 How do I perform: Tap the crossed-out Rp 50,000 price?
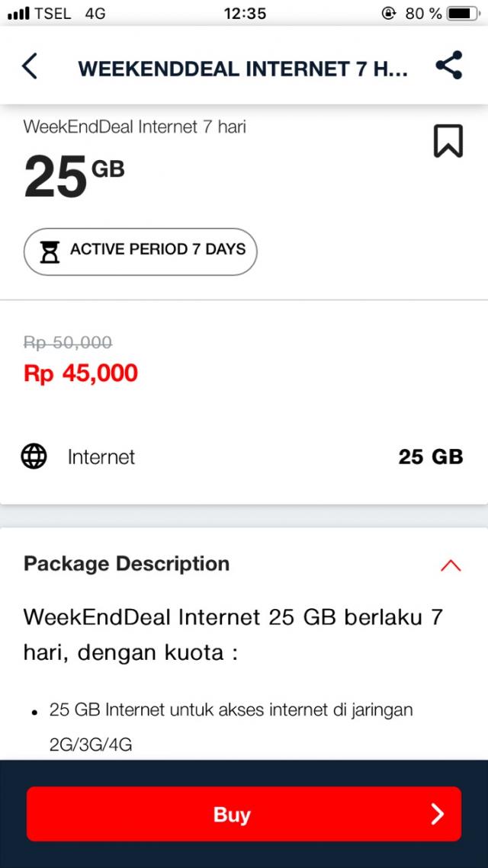click(x=68, y=343)
